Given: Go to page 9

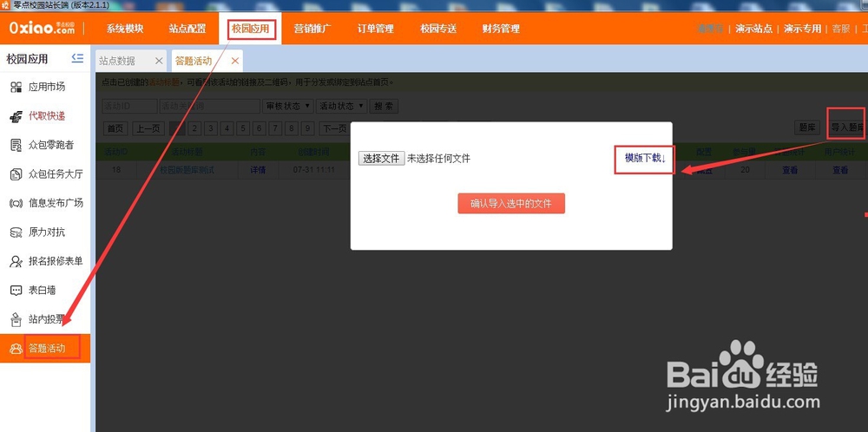Looking at the screenshot, I should (309, 129).
